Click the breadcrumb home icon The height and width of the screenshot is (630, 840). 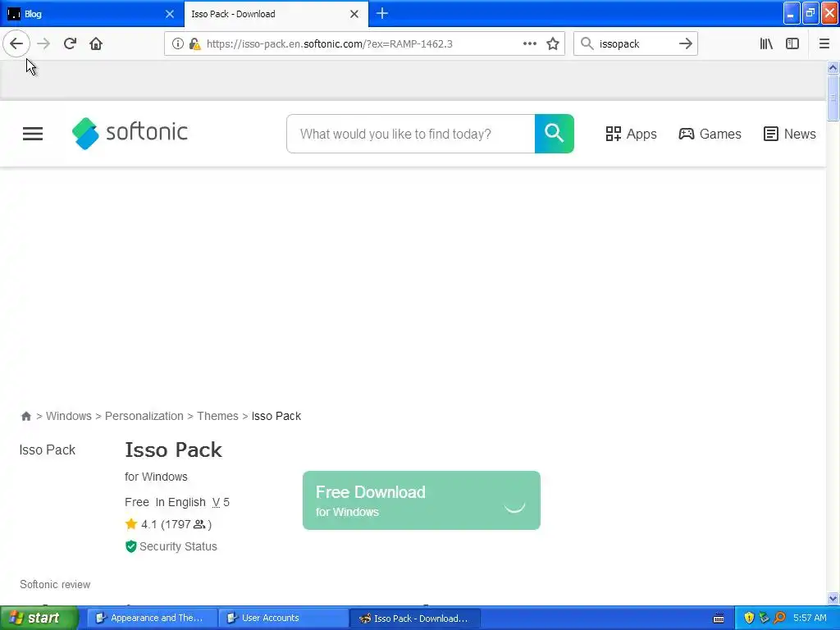point(25,416)
